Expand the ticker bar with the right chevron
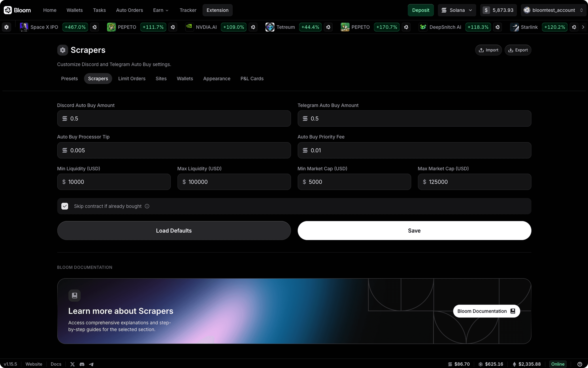Screen dimensions: 588x368 pos(583,27)
